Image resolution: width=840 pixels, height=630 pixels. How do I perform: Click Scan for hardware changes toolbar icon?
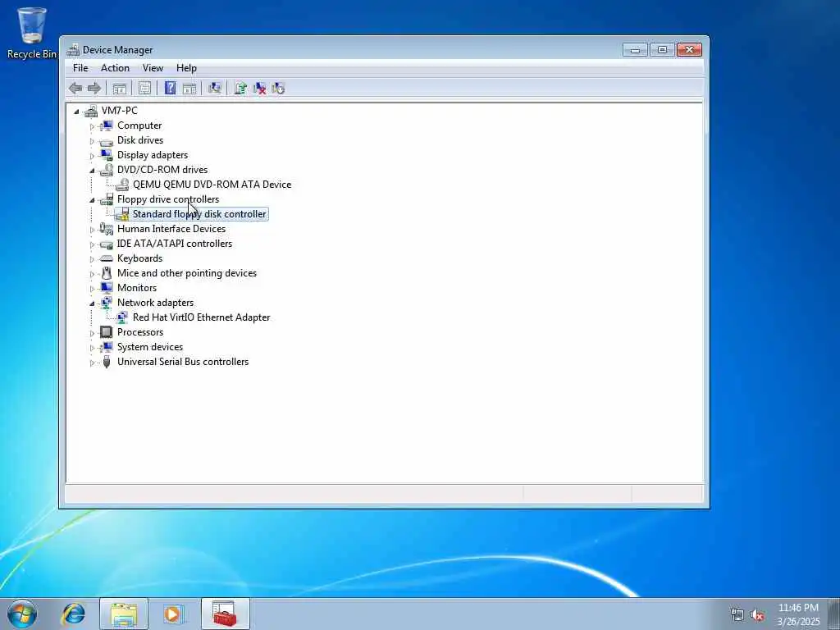pos(215,88)
